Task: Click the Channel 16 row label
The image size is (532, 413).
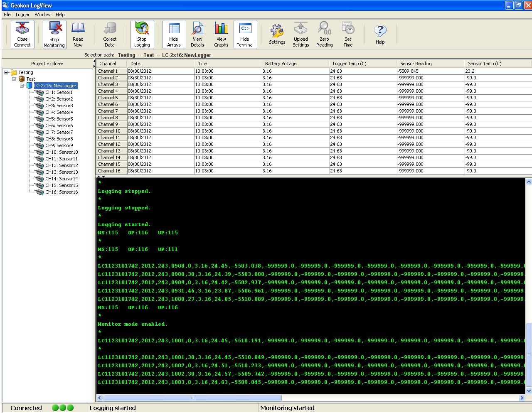Action: [111, 171]
